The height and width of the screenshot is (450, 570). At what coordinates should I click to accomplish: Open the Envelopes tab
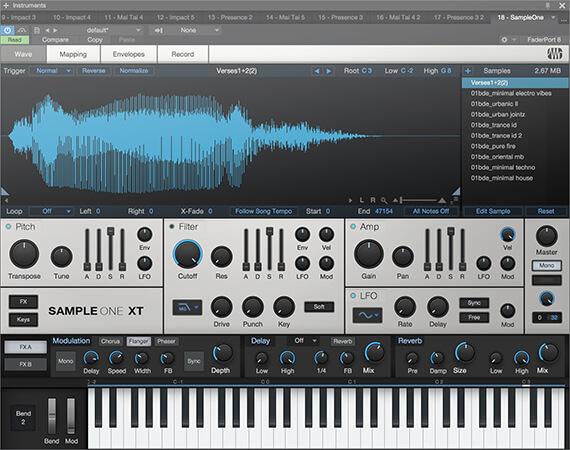129,54
